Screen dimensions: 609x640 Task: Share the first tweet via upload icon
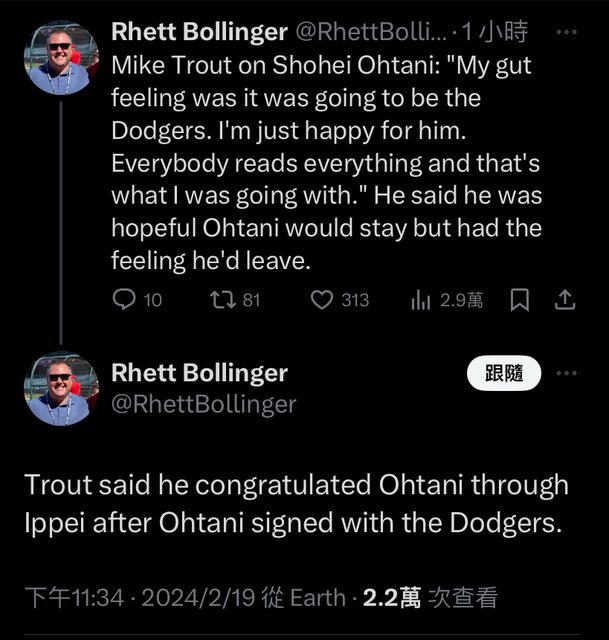point(564,299)
